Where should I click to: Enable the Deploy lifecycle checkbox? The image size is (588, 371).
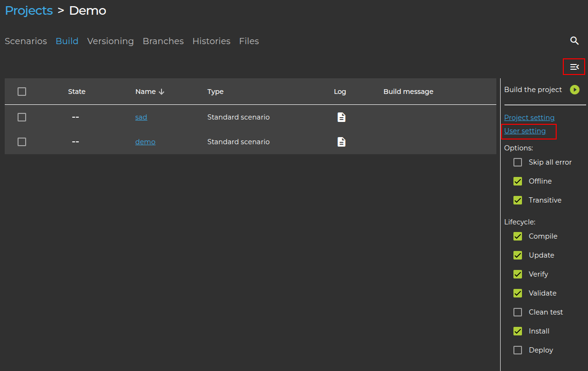(x=518, y=350)
